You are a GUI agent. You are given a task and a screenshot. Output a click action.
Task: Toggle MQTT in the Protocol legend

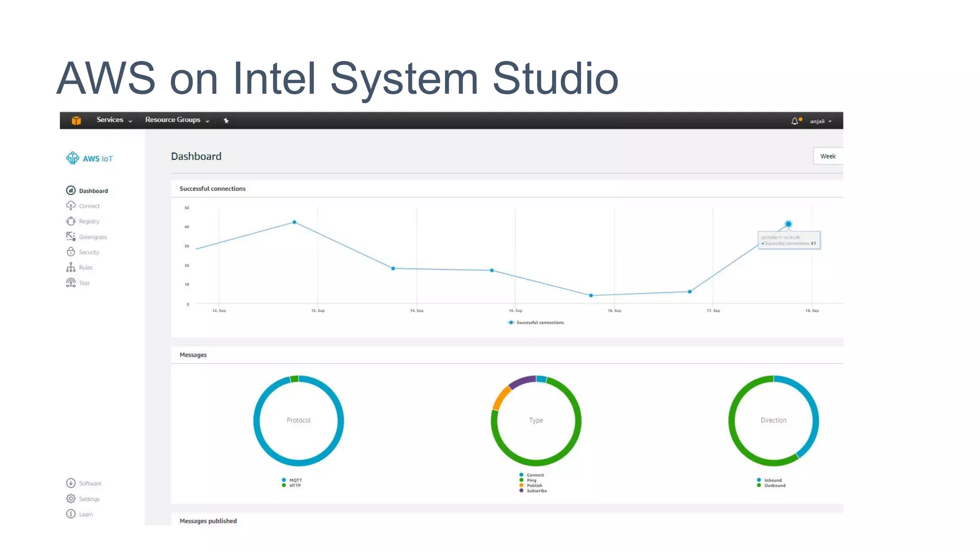[x=292, y=480]
